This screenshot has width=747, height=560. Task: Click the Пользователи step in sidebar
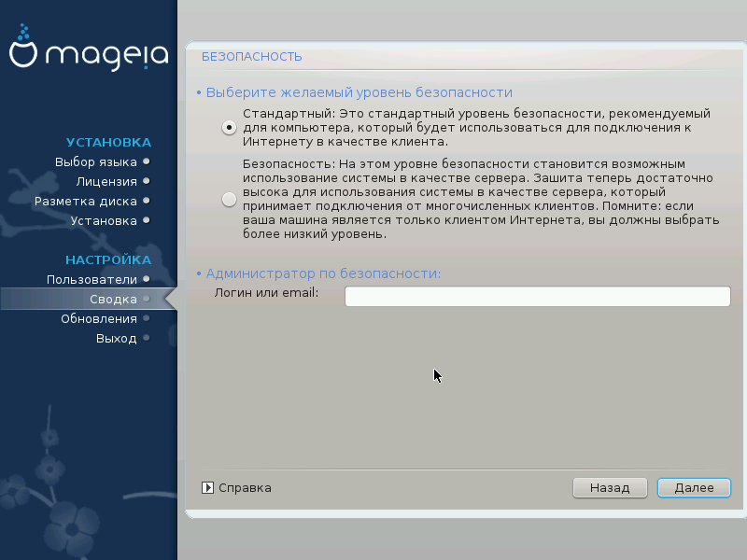click(x=92, y=279)
